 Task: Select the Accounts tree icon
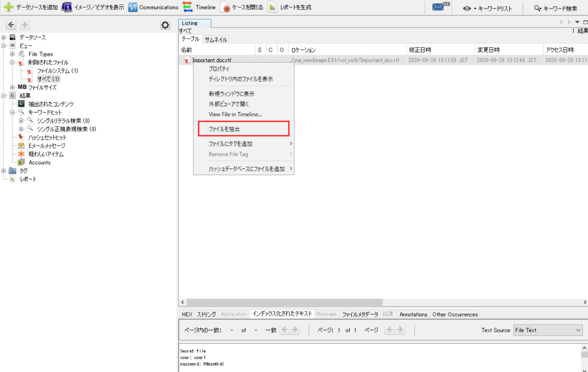(x=21, y=163)
